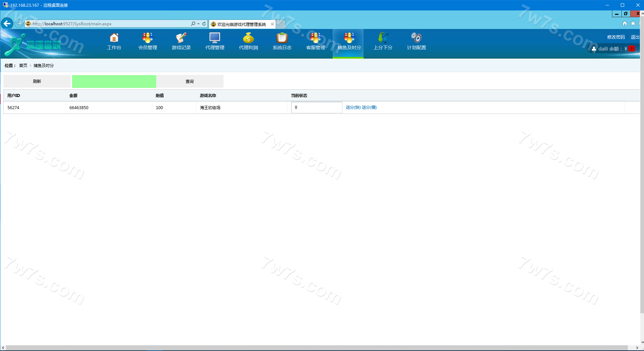The image size is (644, 351).
Task: Select the 代理利润 money bag icon
Action: coord(248,38)
